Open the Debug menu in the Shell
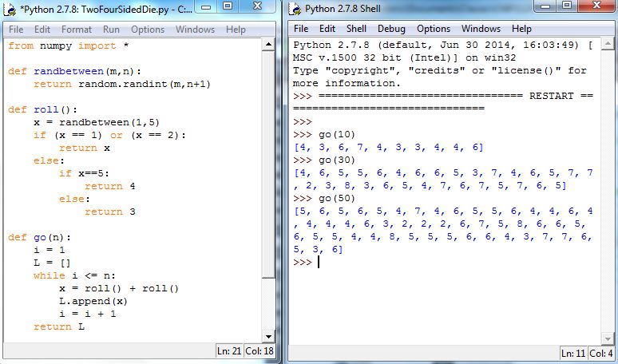 tap(390, 29)
